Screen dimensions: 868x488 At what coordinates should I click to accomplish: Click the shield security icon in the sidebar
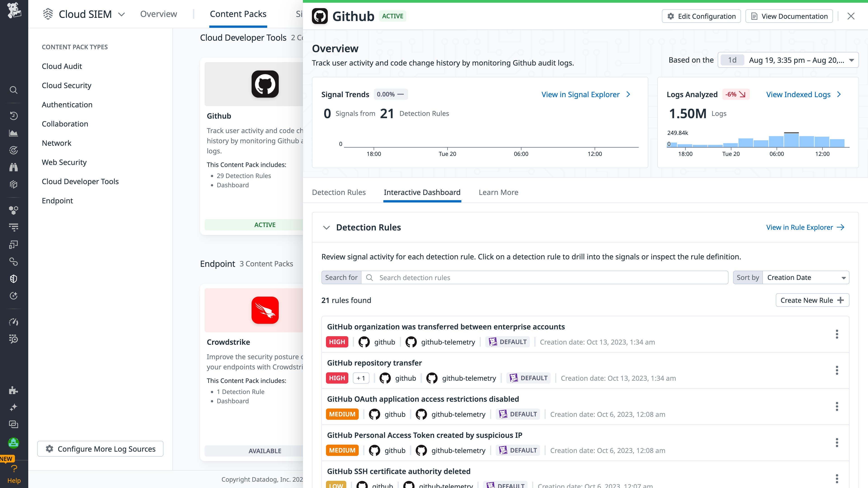point(14,279)
